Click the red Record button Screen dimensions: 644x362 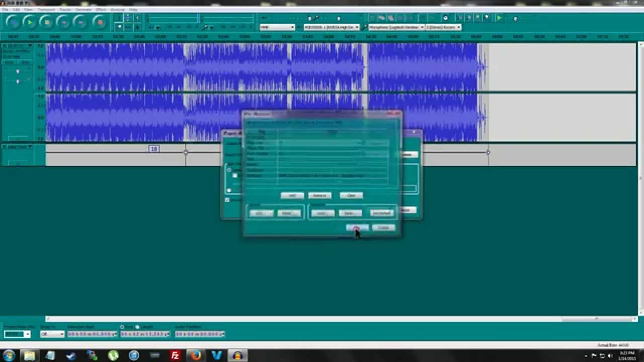coord(100,22)
